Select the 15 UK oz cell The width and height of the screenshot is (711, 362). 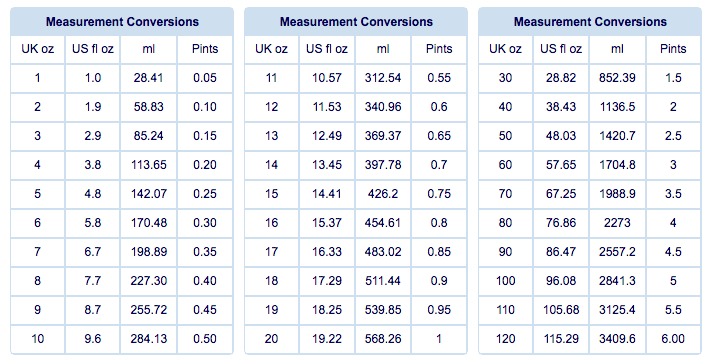[x=271, y=194]
